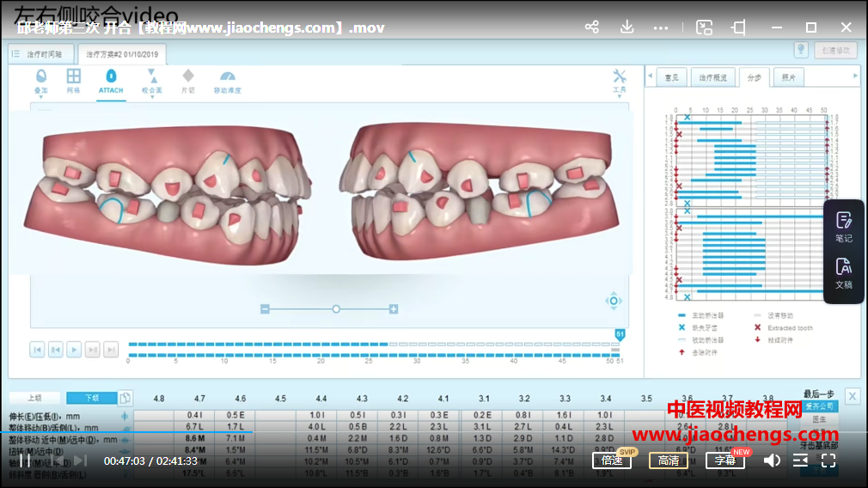868x488 pixels.
Task: Open the video playlist icon
Action: (800, 461)
